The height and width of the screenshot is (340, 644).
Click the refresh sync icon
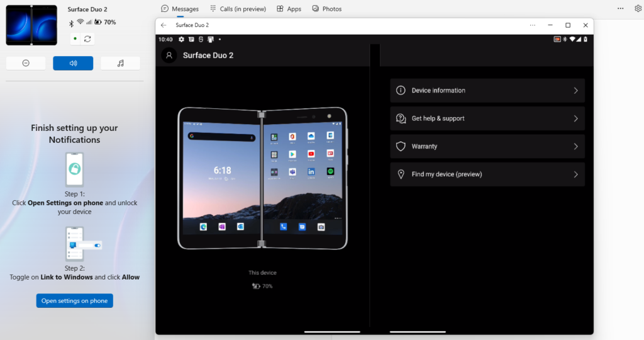coord(87,39)
